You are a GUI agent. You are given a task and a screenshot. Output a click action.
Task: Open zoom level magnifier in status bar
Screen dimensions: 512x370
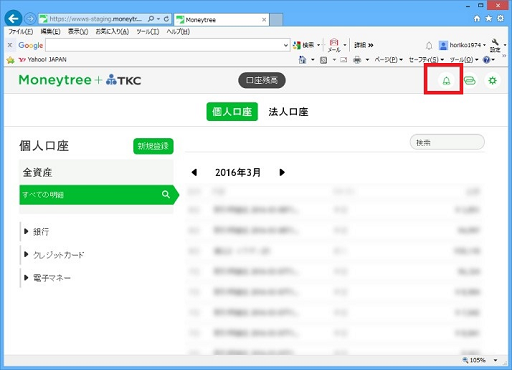pyautogui.click(x=465, y=360)
